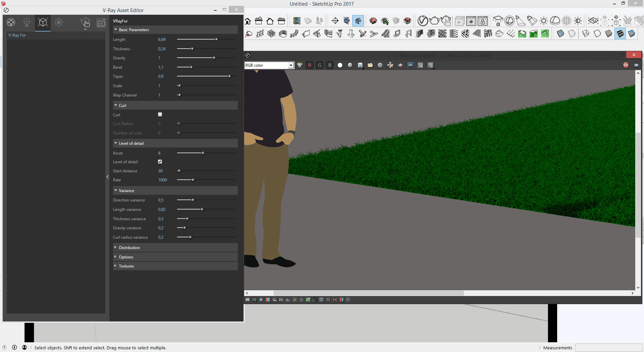Open the Geometry tab in Asset Editor
The image size is (644, 352).
click(x=43, y=22)
